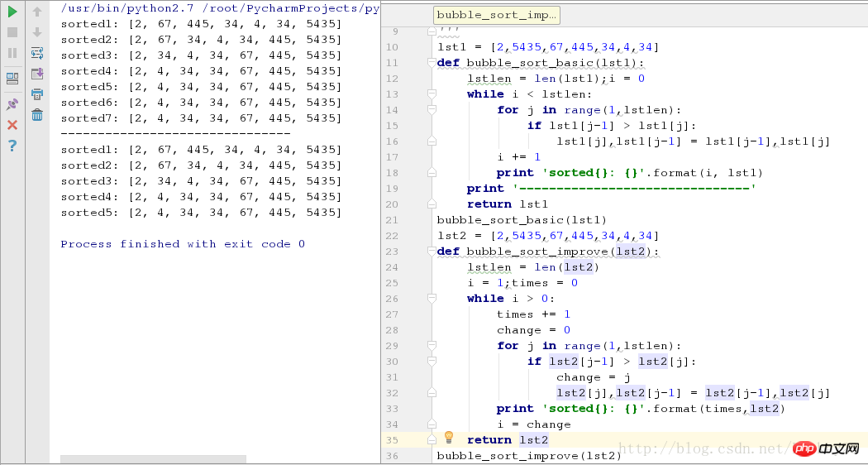Click 'times += 1' on line 27
Viewport: 868px width, 465px height.
[534, 314]
